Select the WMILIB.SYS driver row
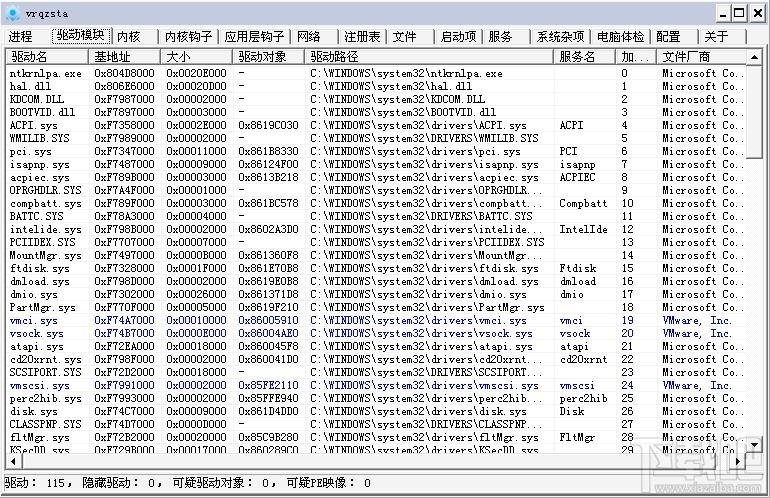 click(x=376, y=138)
